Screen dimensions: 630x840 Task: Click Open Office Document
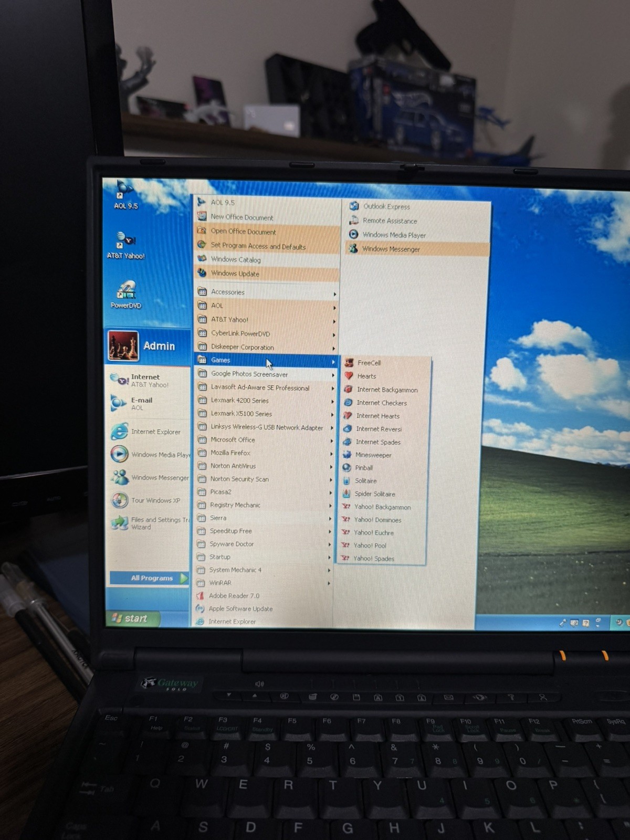[267, 232]
